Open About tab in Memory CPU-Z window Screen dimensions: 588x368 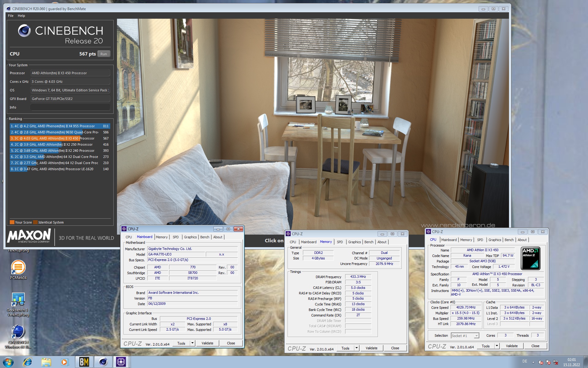(x=382, y=242)
